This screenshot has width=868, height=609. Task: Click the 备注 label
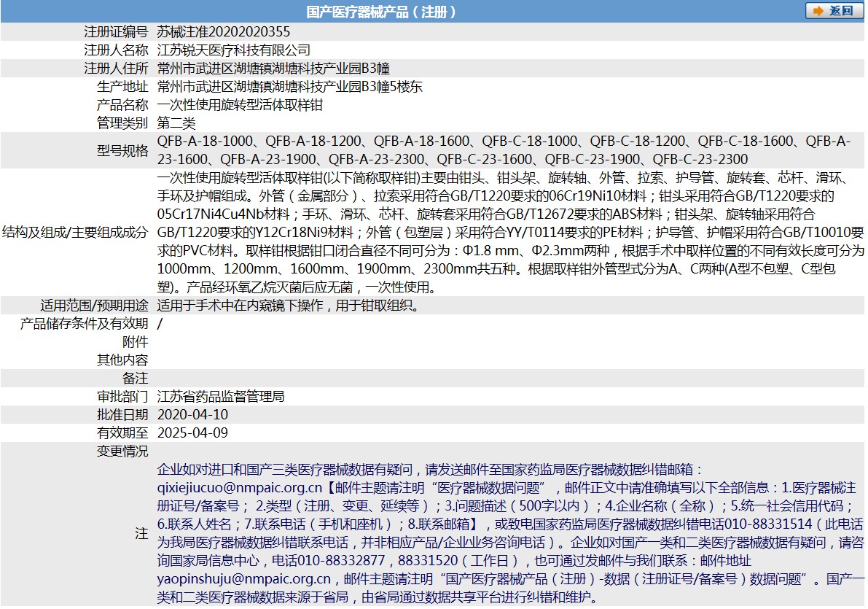tap(135, 379)
